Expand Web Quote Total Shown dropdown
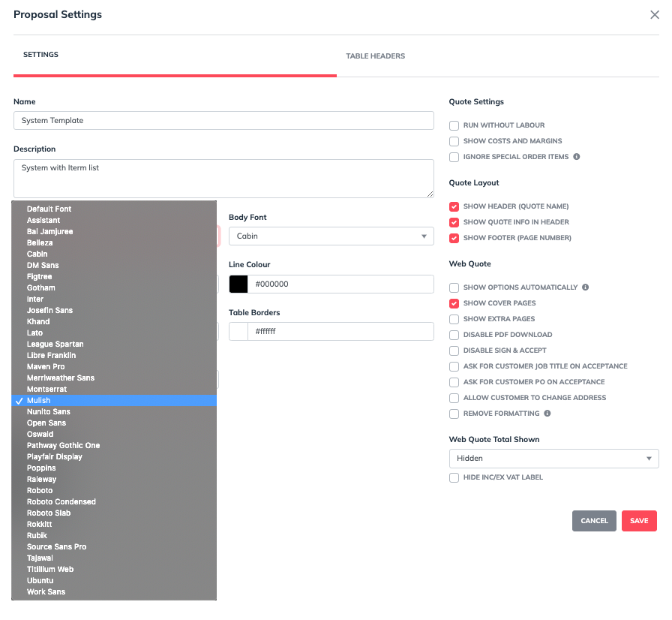This screenshot has height=620, width=672. point(553,458)
